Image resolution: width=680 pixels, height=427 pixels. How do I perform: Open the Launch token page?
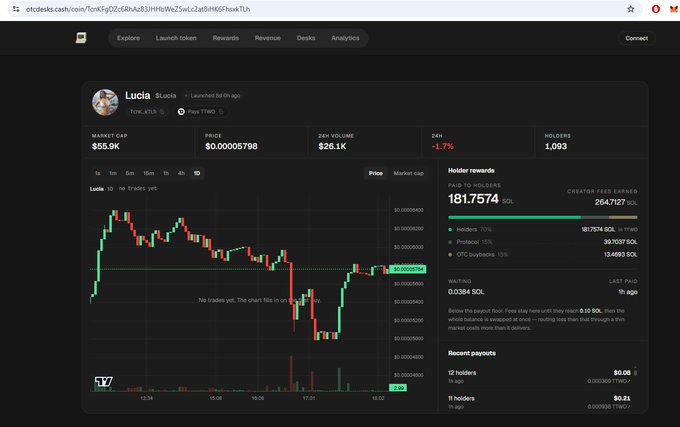pyautogui.click(x=176, y=38)
